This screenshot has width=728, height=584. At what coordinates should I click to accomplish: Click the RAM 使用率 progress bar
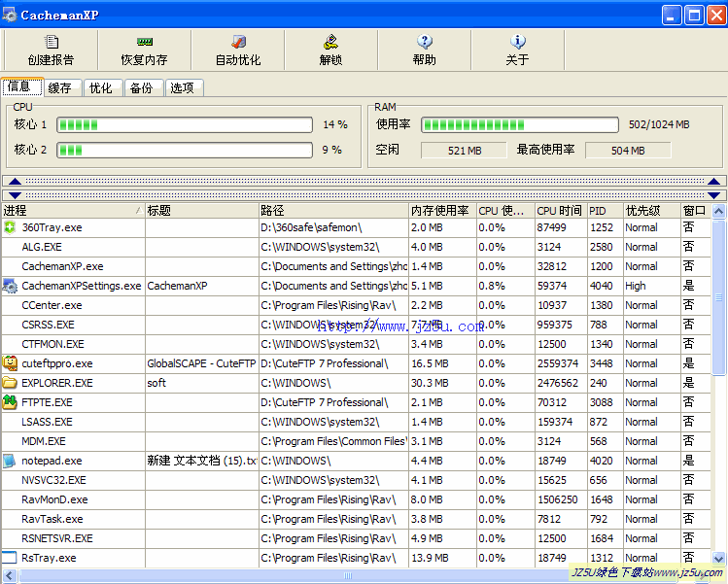click(x=520, y=124)
